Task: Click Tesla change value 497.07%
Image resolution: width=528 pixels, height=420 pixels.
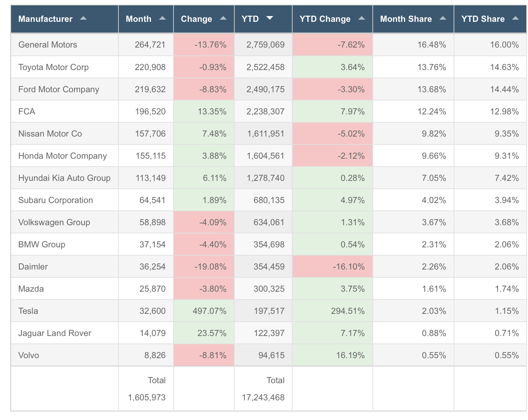Action: pos(210,311)
